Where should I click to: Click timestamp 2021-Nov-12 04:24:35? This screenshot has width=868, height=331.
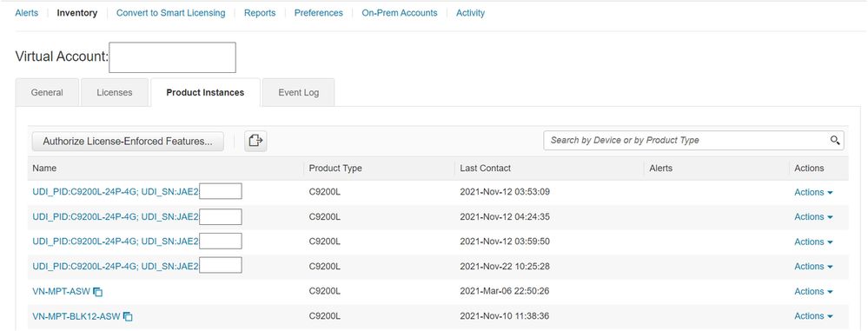click(504, 217)
